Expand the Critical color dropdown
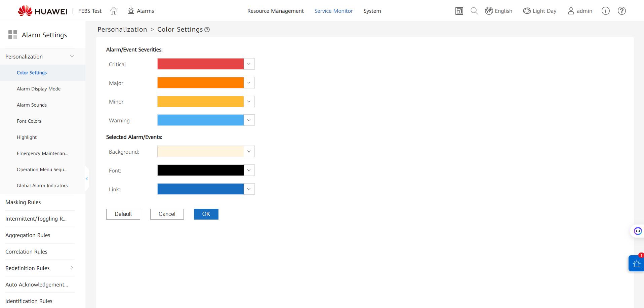 [x=249, y=64]
